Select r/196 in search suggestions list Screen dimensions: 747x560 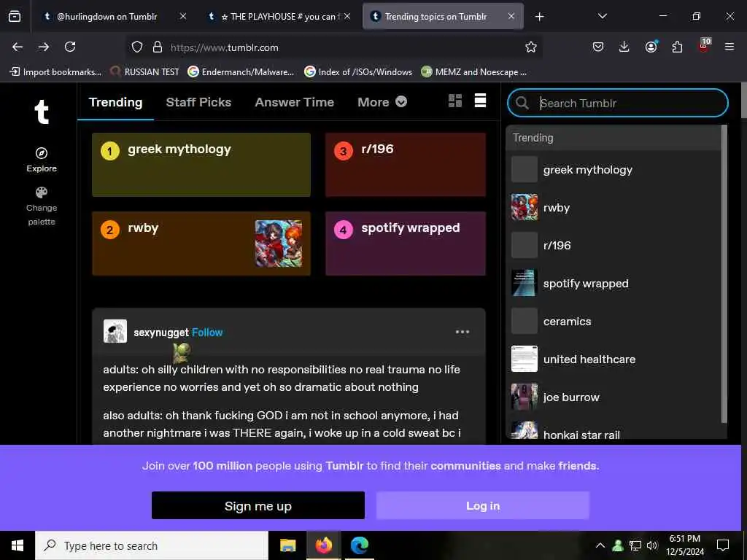[x=614, y=245]
